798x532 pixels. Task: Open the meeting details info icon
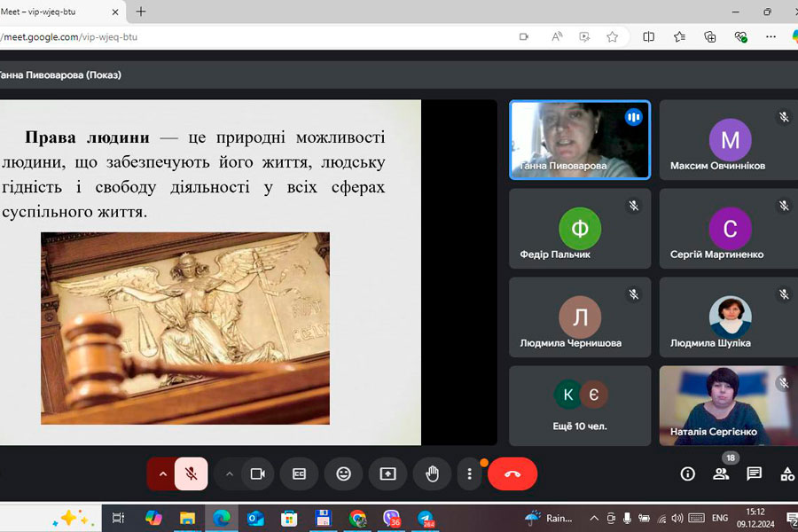[x=687, y=474]
